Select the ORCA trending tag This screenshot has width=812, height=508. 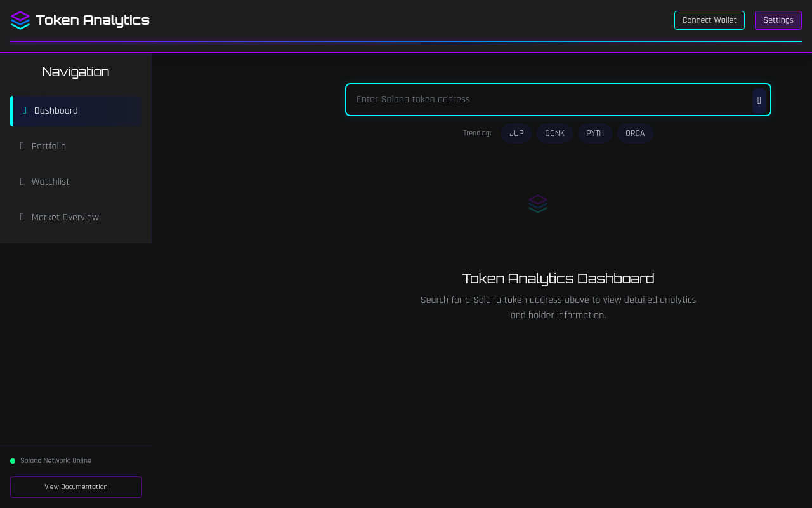(x=635, y=133)
